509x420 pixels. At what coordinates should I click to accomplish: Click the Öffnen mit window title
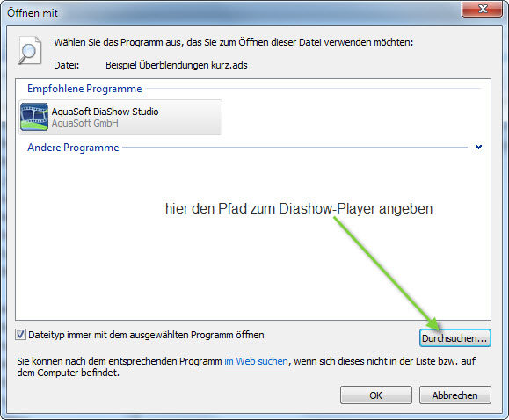point(33,13)
